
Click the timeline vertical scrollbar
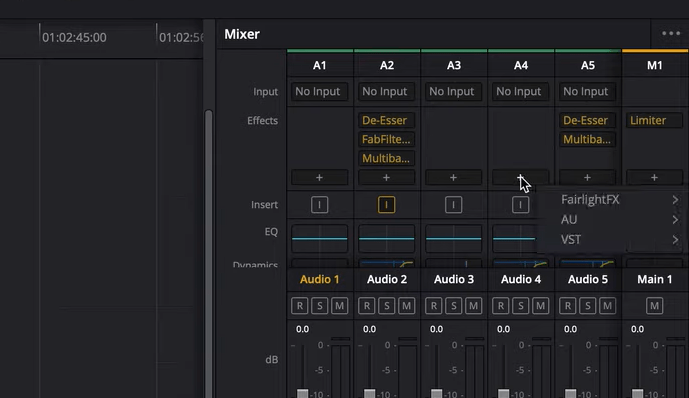[x=209, y=253]
